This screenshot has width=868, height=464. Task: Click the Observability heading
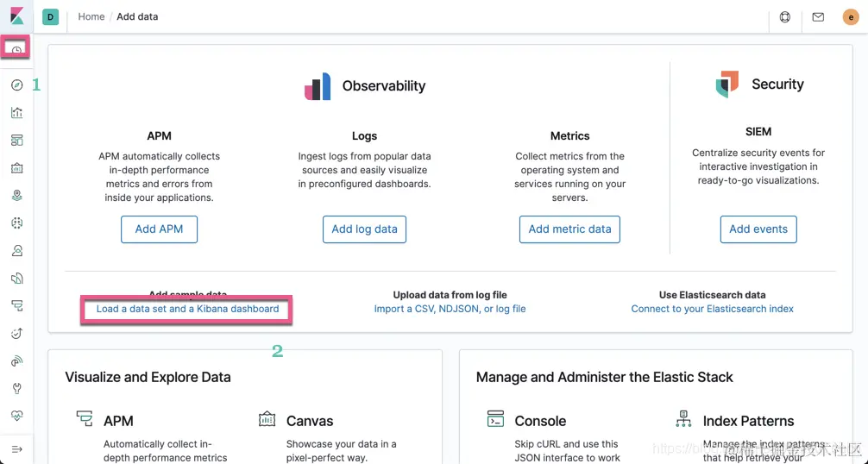click(x=384, y=85)
